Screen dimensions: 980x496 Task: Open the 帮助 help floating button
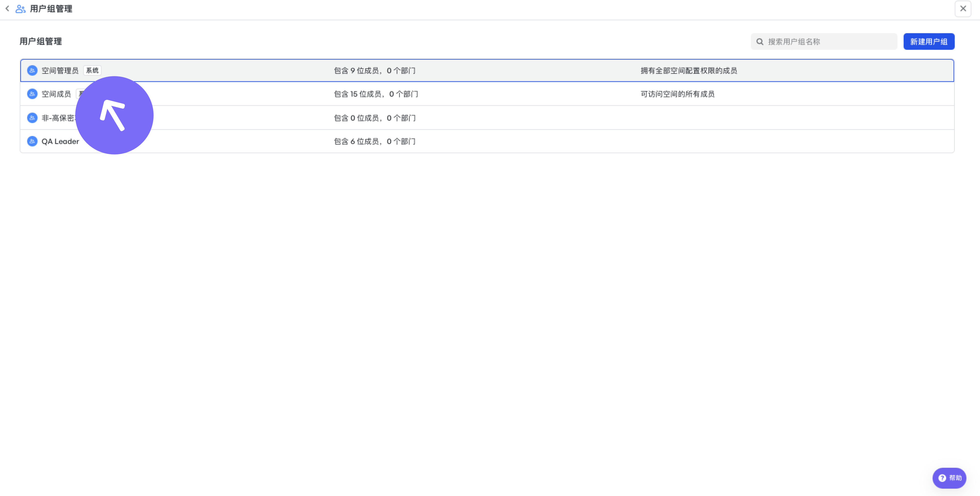(x=949, y=478)
